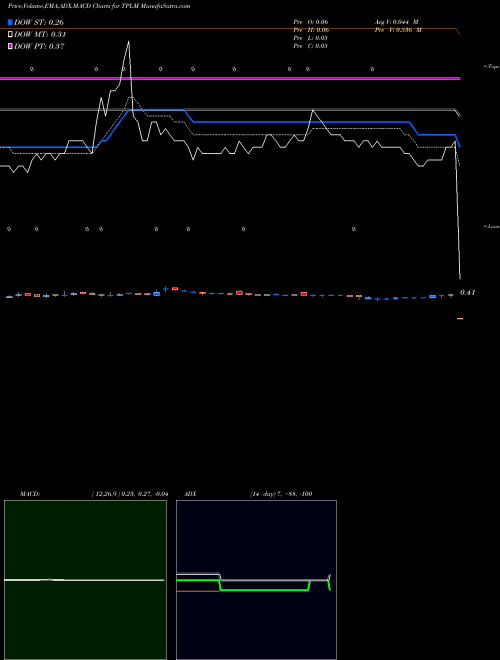Click the tallest white price spike peak
The image size is (500, 660).
click(x=128, y=41)
